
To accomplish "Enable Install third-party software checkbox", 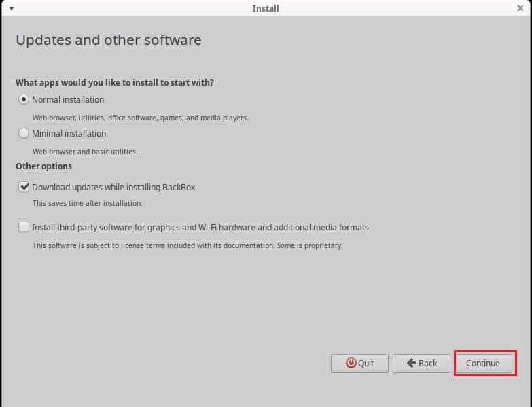I will coord(24,227).
